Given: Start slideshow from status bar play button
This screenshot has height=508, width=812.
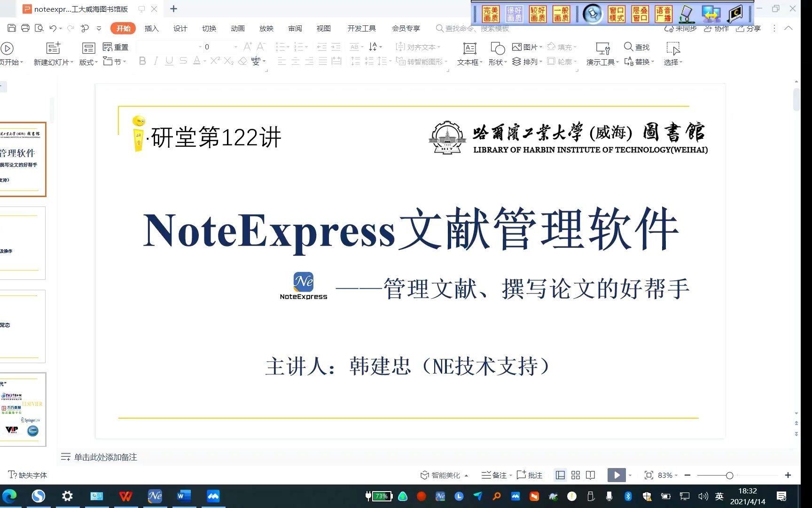Looking at the screenshot, I should [617, 475].
